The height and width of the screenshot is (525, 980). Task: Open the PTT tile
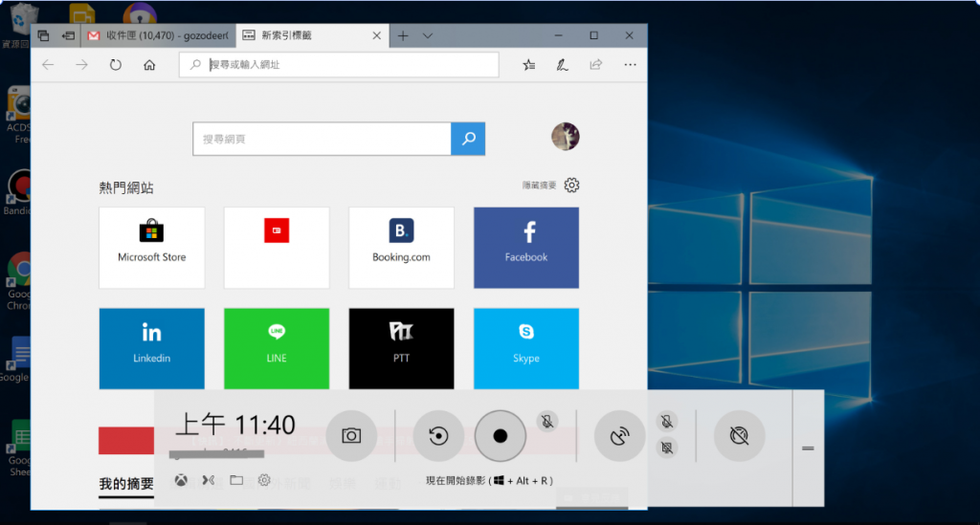(x=401, y=348)
